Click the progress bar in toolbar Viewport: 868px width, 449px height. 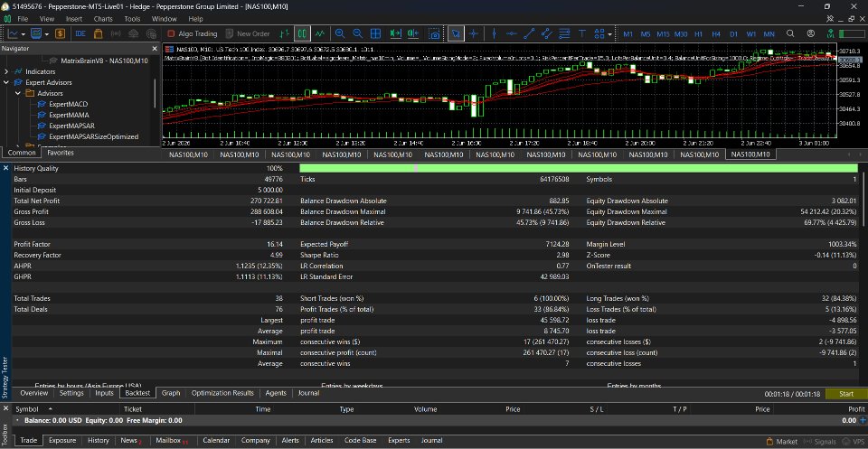(x=852, y=33)
